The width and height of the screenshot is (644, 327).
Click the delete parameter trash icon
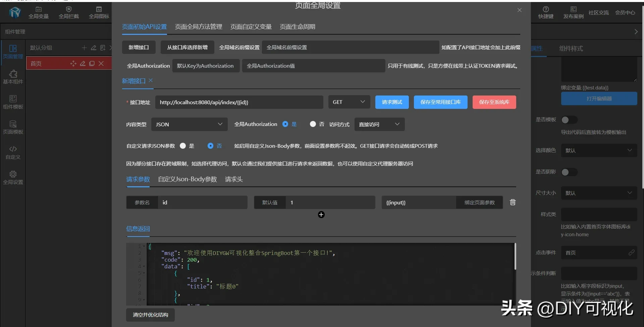pos(513,202)
